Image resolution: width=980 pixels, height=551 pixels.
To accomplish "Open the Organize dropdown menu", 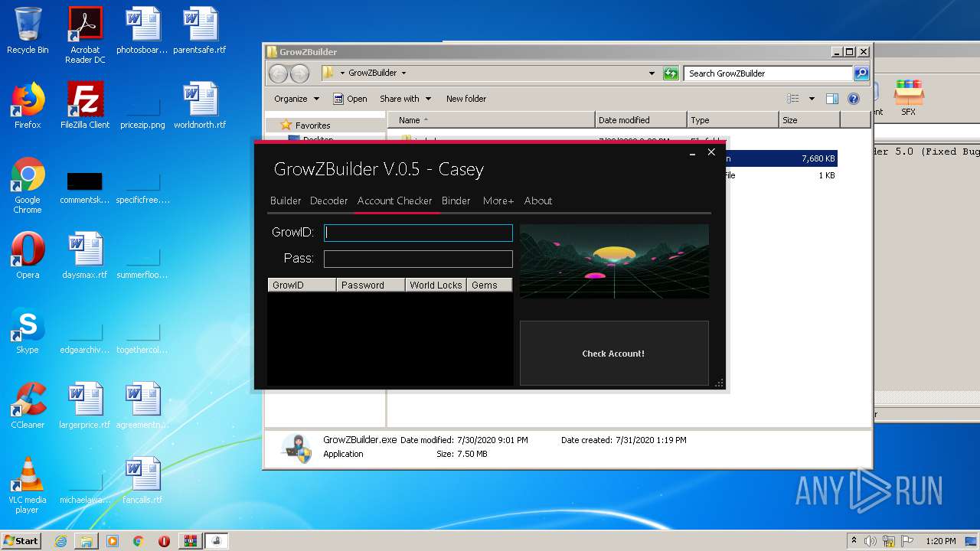I will coord(296,99).
